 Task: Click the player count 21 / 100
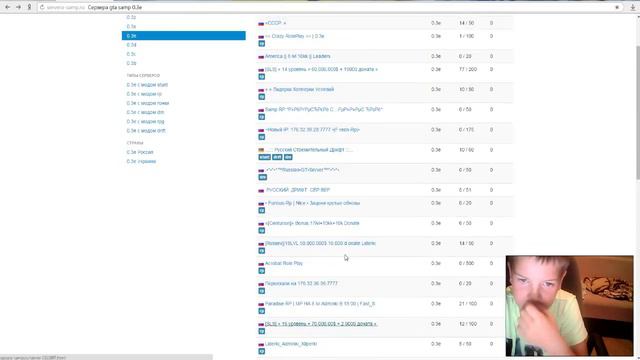(x=468, y=304)
